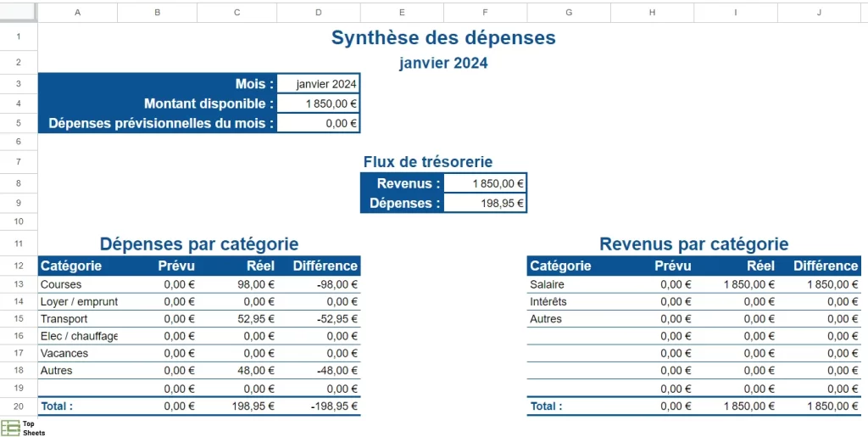
Task: Select the Salaire real amount 1 850,00 €
Action: coord(736,284)
